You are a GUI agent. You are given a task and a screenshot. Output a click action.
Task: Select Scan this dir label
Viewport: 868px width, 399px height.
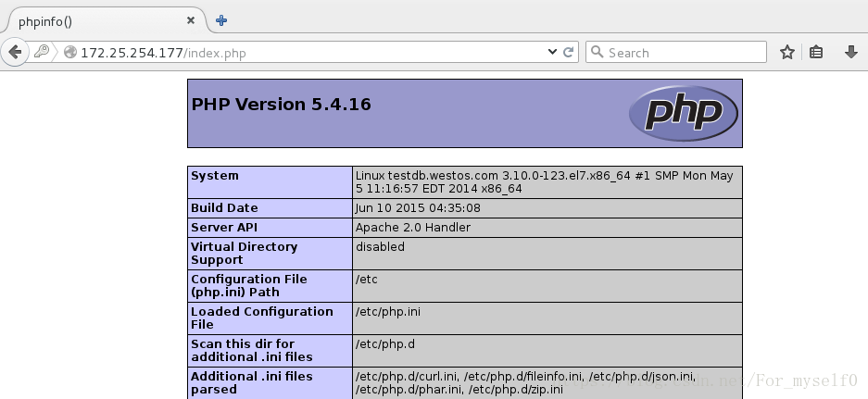(x=252, y=350)
